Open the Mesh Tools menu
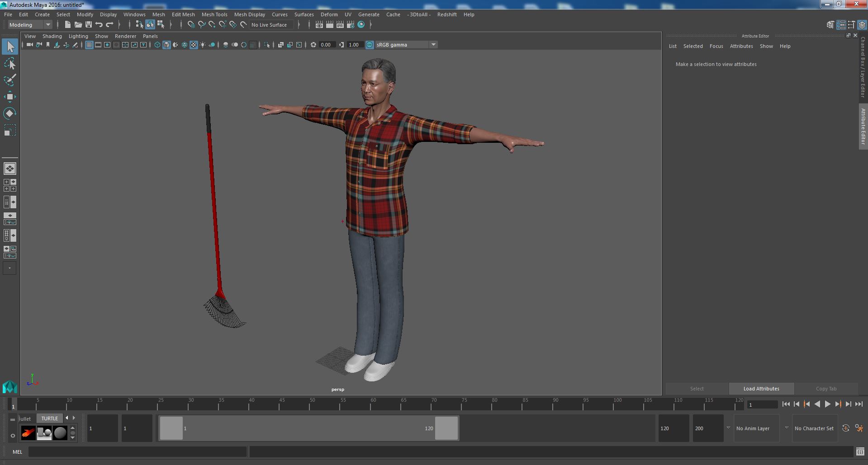The image size is (868, 465). click(214, 14)
